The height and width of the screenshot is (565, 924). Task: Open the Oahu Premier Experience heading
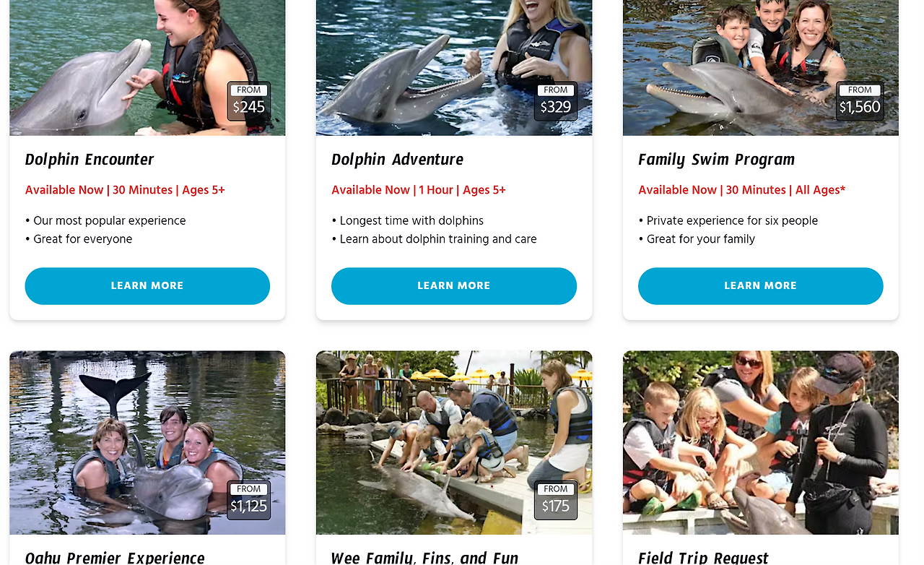click(x=115, y=557)
